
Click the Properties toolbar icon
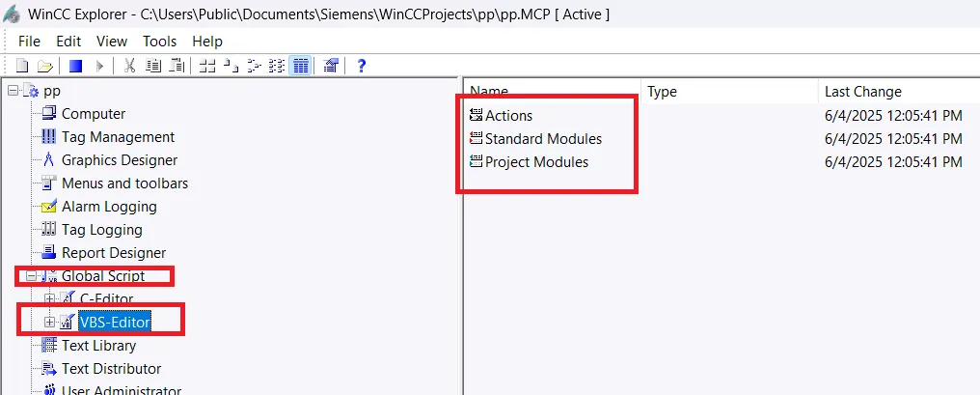pos(331,66)
